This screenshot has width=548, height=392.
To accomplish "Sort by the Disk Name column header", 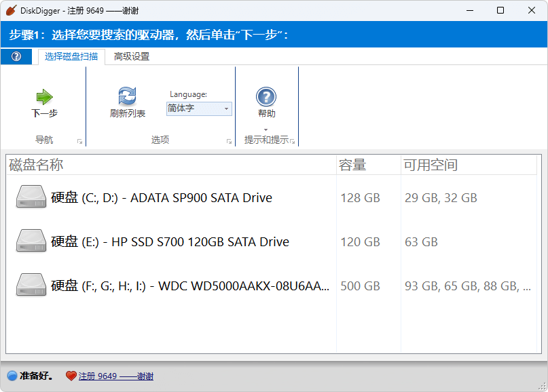I will [x=37, y=165].
